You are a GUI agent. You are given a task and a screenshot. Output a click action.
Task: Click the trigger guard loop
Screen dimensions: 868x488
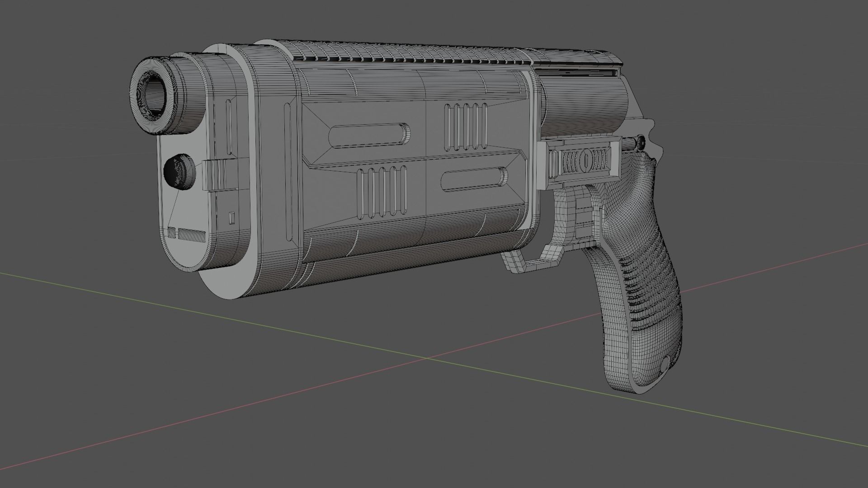533,262
